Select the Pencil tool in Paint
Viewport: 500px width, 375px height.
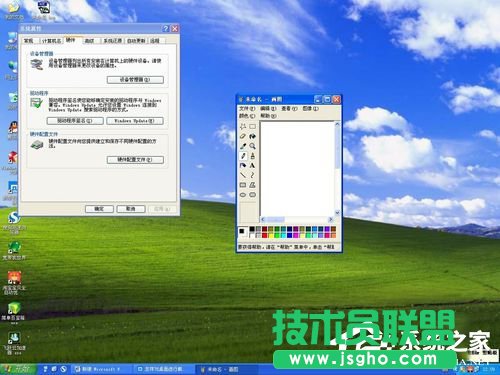[243, 156]
